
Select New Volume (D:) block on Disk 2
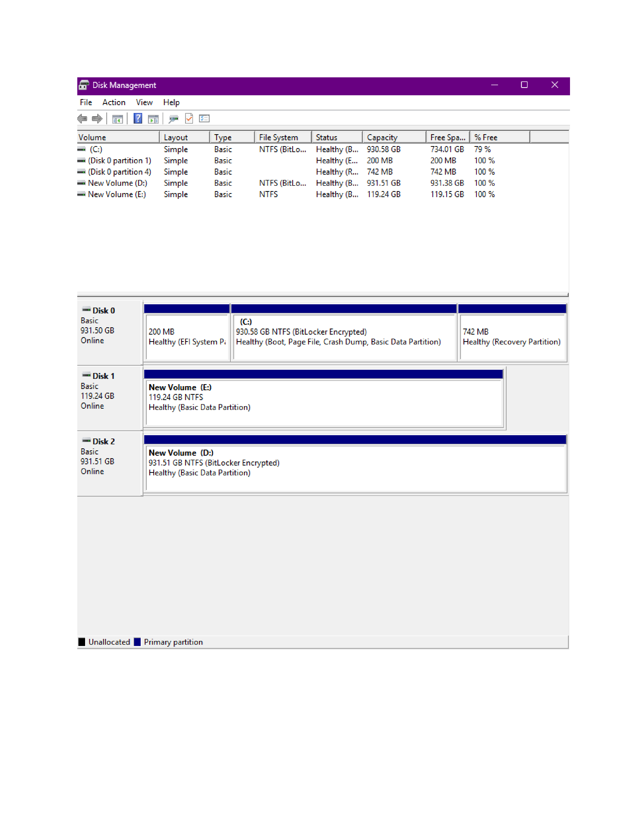click(355, 464)
